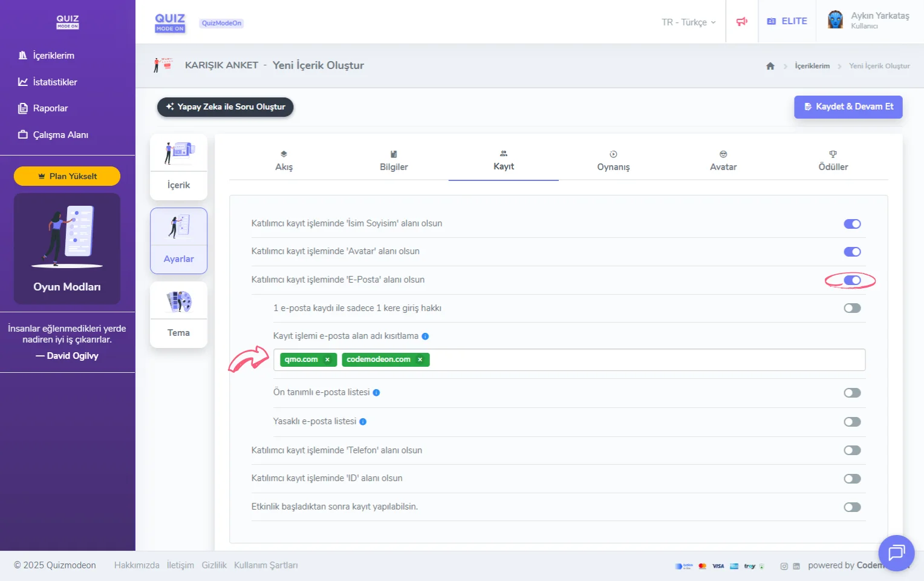
Task: Click the home breadcrumb icon
Action: [x=770, y=66]
